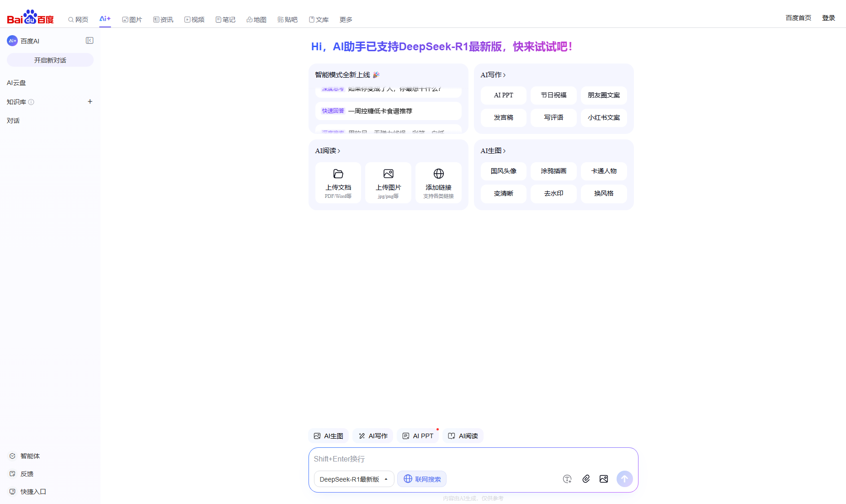The width and height of the screenshot is (846, 504).
Task: Select the 变清晰 image option
Action: tap(504, 193)
